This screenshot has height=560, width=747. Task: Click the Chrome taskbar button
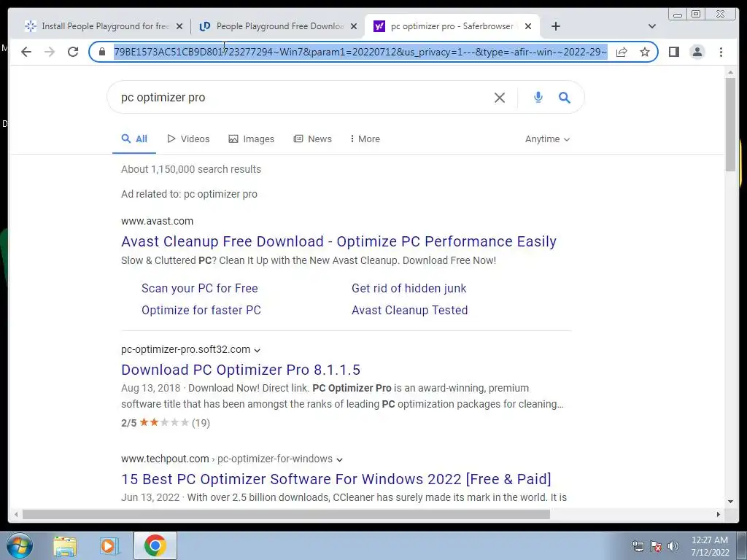coord(155,545)
